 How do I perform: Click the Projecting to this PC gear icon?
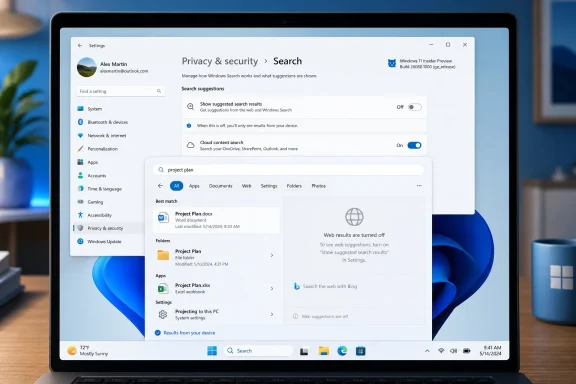coord(163,315)
